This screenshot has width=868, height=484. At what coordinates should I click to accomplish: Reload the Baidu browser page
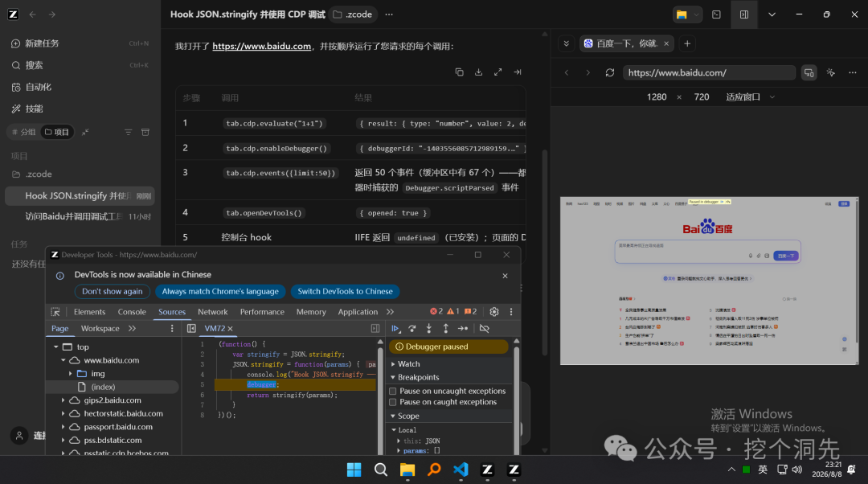point(610,72)
